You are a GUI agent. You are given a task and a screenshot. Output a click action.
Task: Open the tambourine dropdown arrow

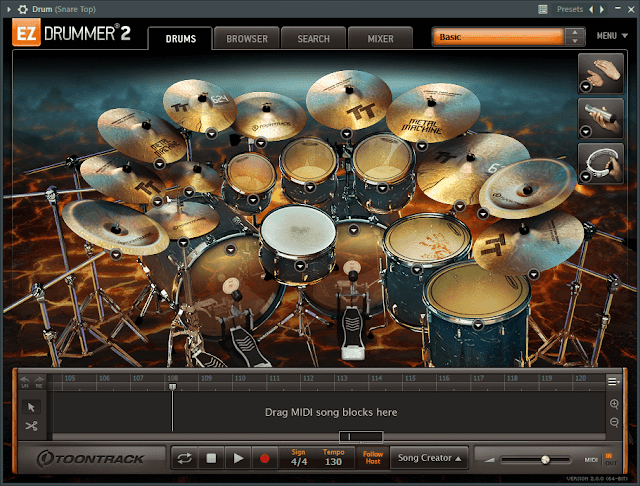click(x=586, y=177)
